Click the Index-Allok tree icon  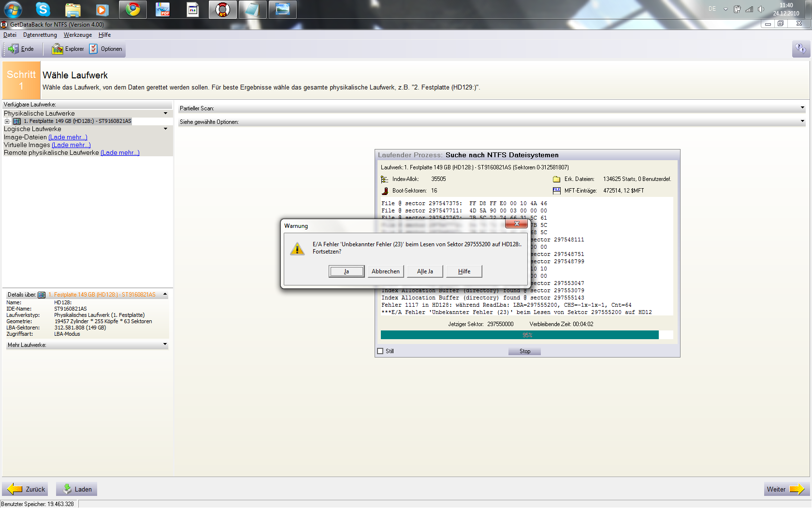(x=385, y=179)
